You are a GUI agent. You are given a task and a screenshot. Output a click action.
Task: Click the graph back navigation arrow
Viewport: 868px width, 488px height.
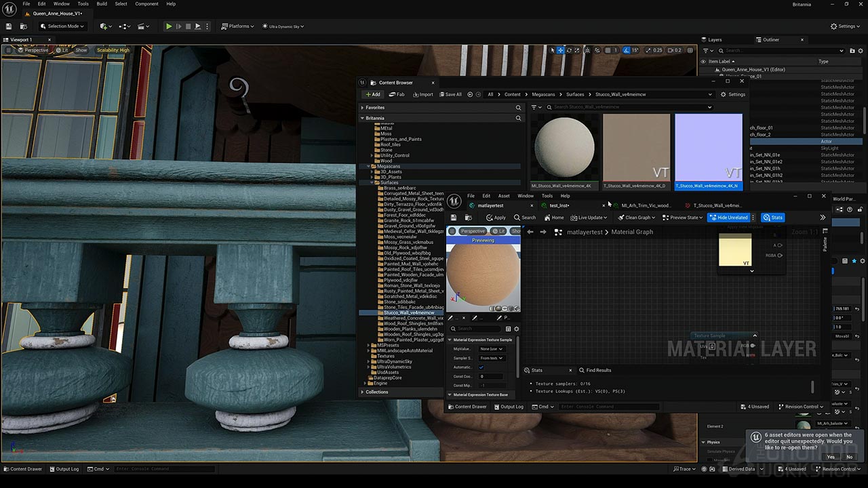coord(530,232)
